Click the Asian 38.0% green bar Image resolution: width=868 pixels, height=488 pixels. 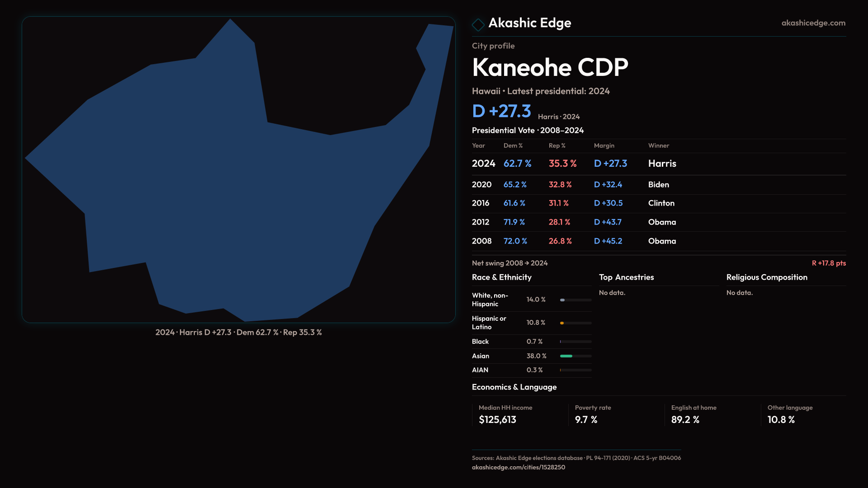point(566,356)
